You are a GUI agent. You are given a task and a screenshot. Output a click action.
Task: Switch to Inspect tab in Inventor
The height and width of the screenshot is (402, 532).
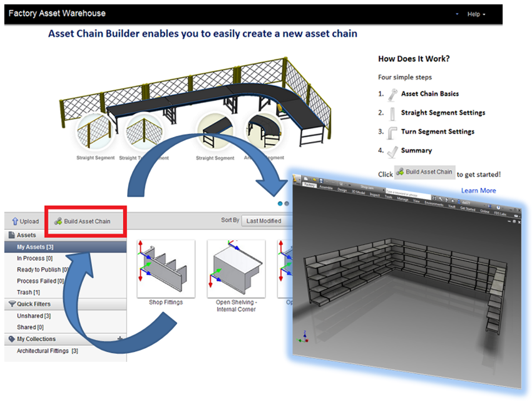(375, 195)
